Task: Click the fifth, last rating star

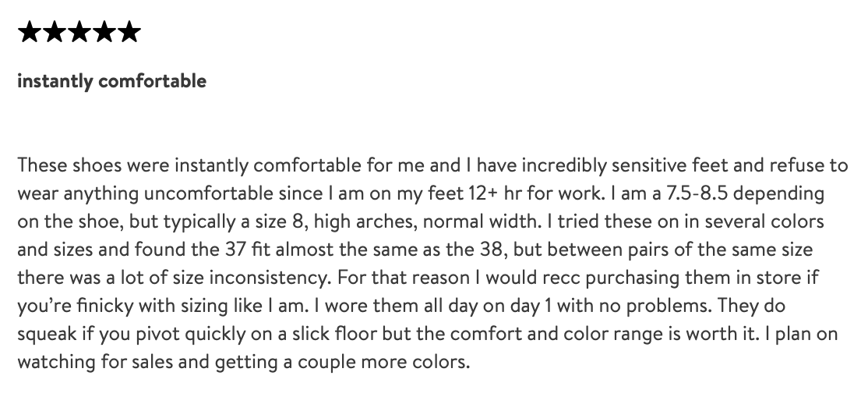Action: [x=127, y=32]
